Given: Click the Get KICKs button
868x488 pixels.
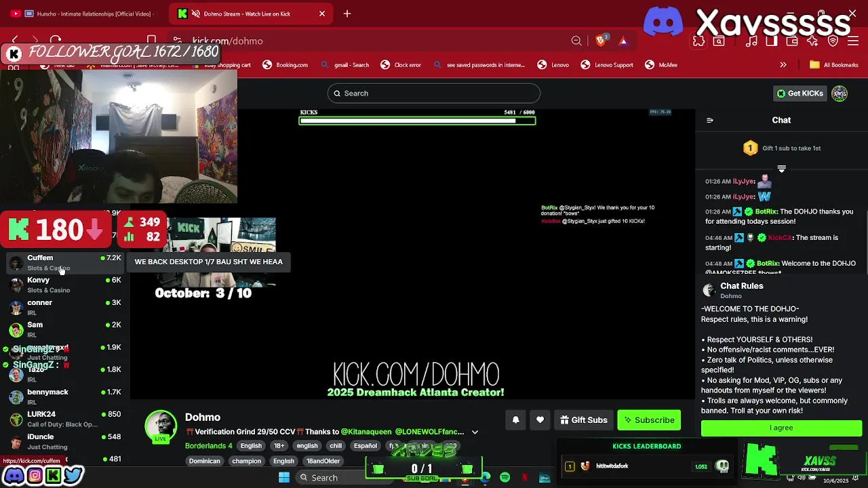Looking at the screenshot, I should pos(800,94).
